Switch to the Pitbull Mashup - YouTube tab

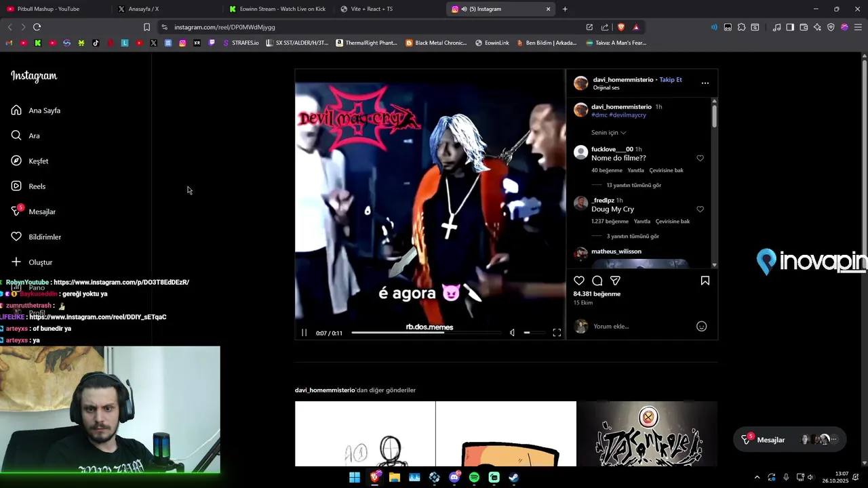point(54,9)
